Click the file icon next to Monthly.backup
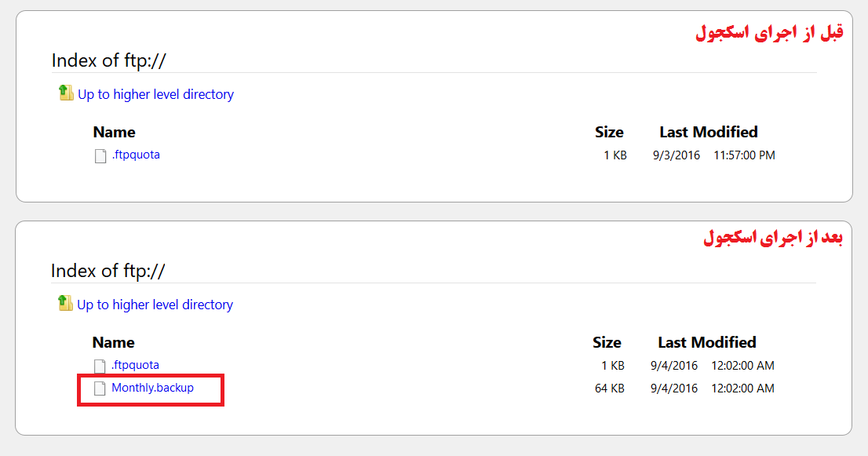868x456 pixels. pos(100,389)
